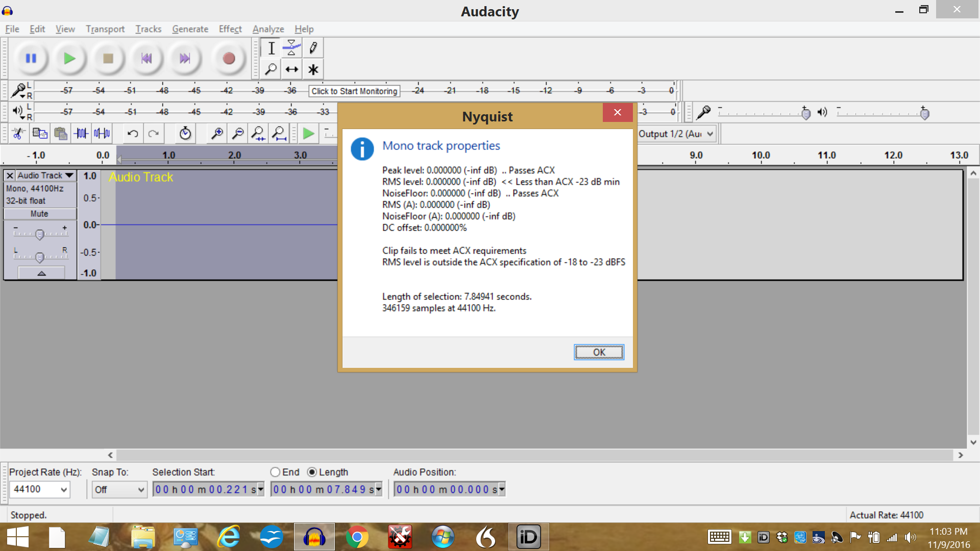Image resolution: width=980 pixels, height=551 pixels.
Task: Start recording with the Record button
Action: pyautogui.click(x=228, y=58)
